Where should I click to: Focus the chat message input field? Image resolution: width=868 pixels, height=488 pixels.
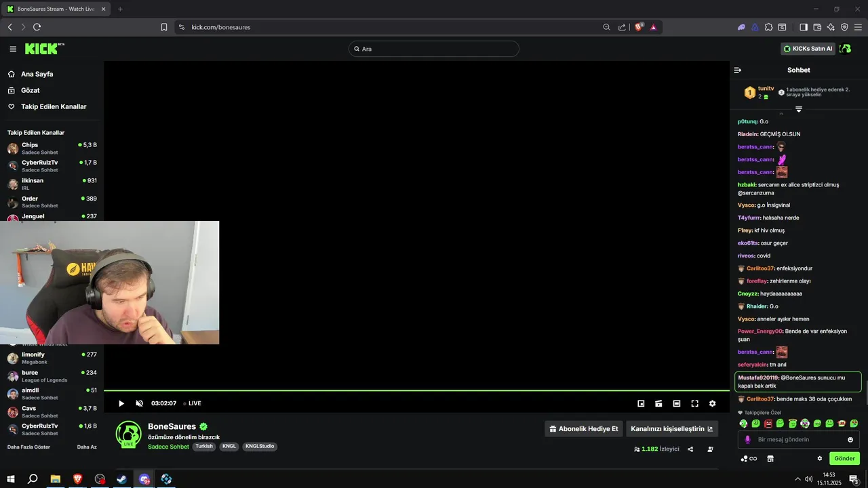click(798, 439)
